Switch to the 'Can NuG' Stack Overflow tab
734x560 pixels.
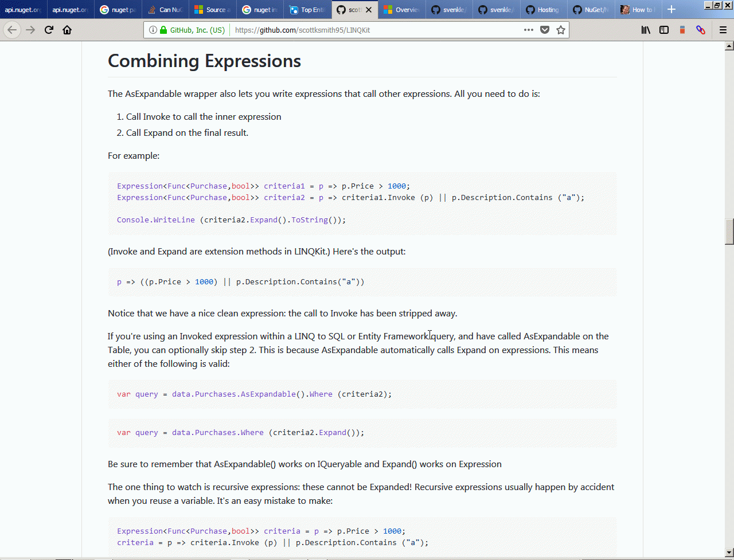pyautogui.click(x=166, y=10)
